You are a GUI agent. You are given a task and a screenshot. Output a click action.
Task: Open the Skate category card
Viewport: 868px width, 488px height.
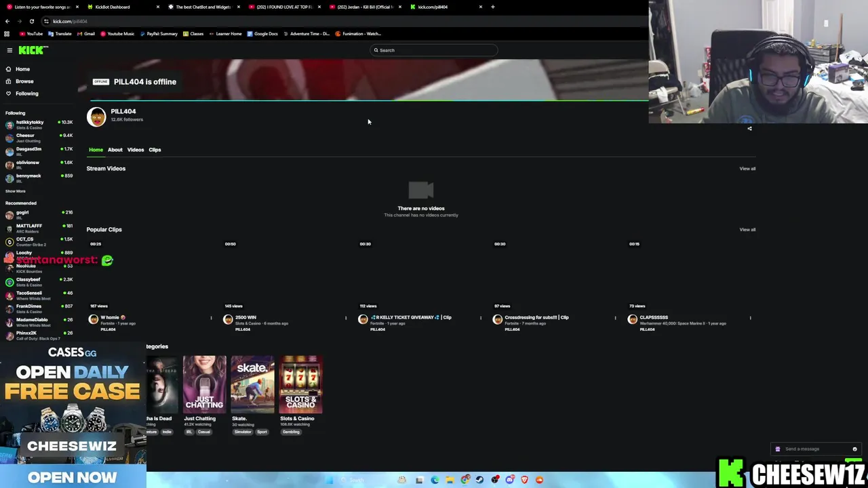pyautogui.click(x=252, y=384)
